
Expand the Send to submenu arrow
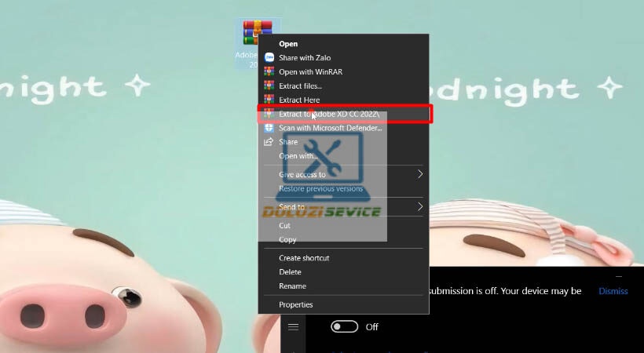click(419, 206)
